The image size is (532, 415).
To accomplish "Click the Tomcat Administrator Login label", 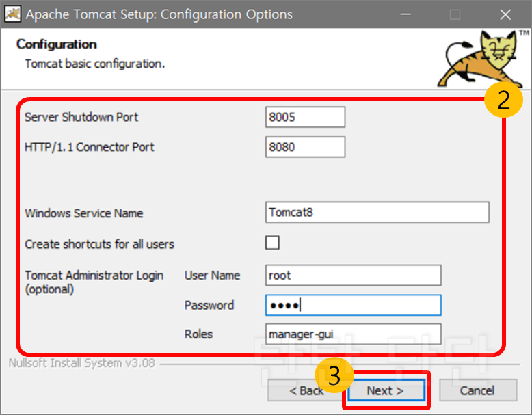I will (x=94, y=282).
